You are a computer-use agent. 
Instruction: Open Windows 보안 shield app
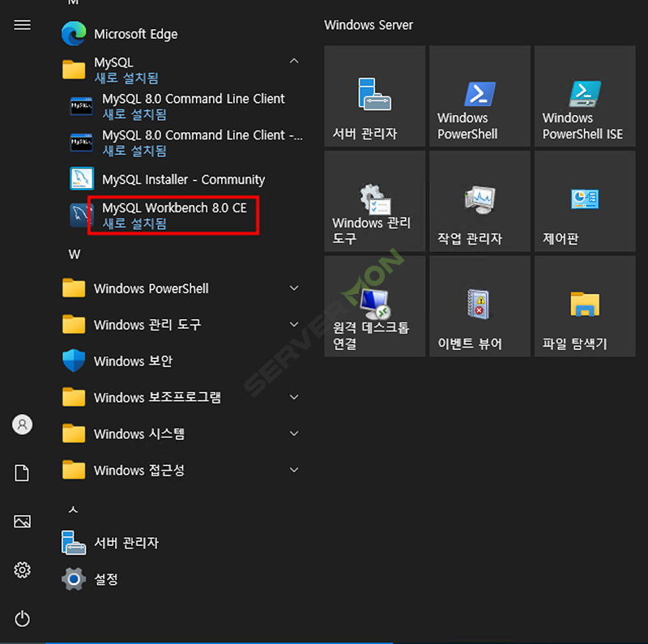click(181, 360)
